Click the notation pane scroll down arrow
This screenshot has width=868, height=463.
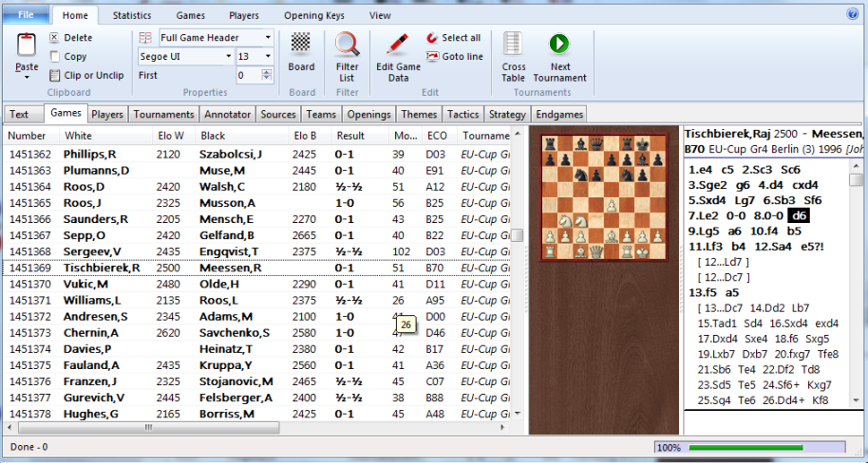(x=857, y=400)
